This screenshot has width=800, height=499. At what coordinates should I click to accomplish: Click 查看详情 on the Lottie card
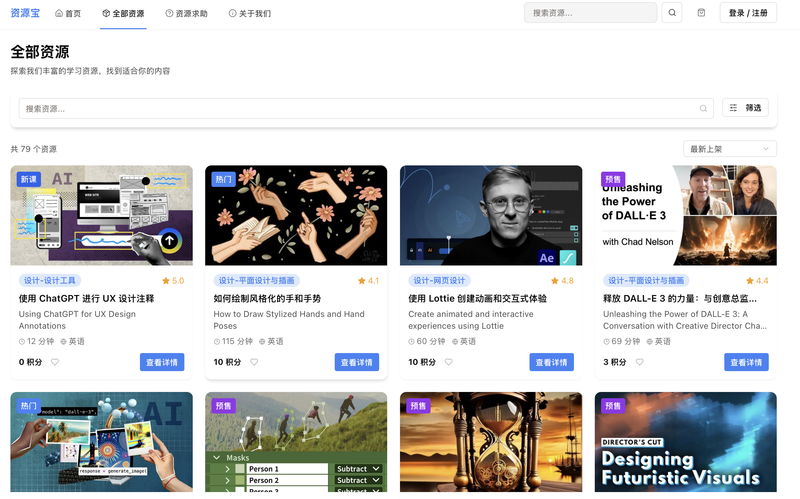pos(552,362)
